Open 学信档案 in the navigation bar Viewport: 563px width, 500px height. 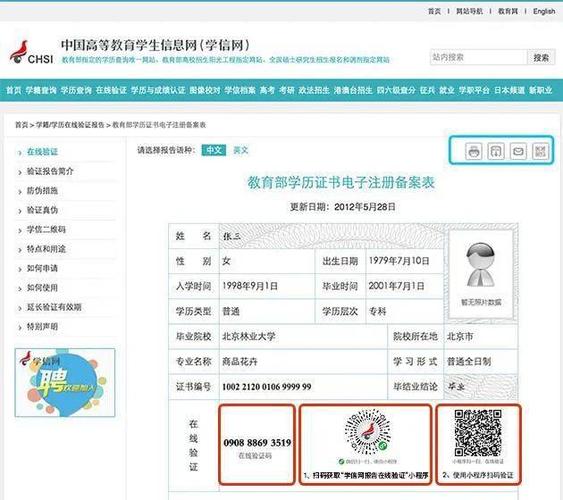point(240,90)
